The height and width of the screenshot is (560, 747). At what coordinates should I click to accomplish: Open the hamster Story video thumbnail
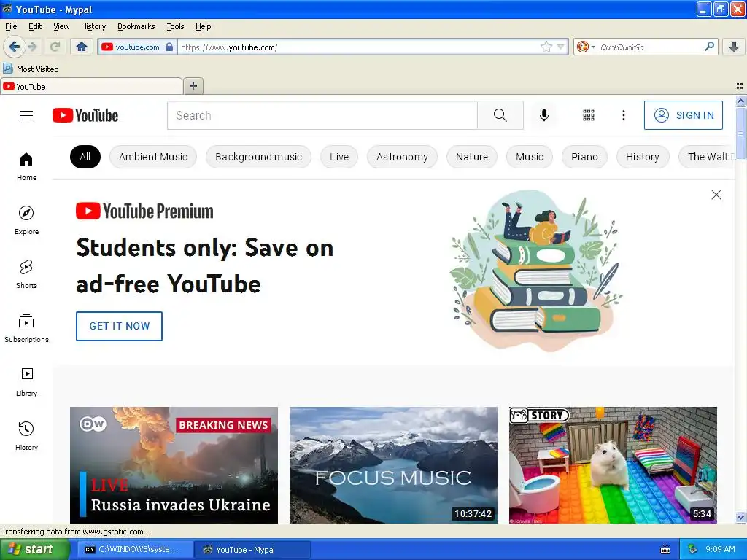[x=613, y=465]
